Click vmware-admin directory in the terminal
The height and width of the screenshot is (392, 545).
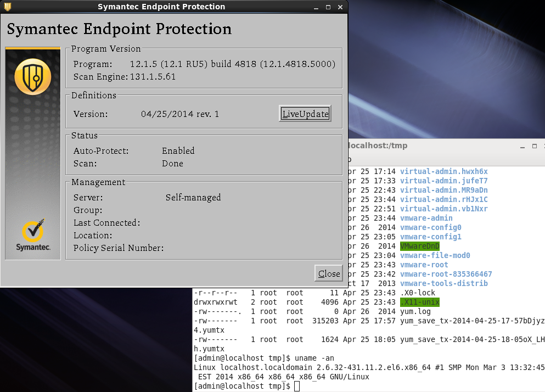(426, 218)
